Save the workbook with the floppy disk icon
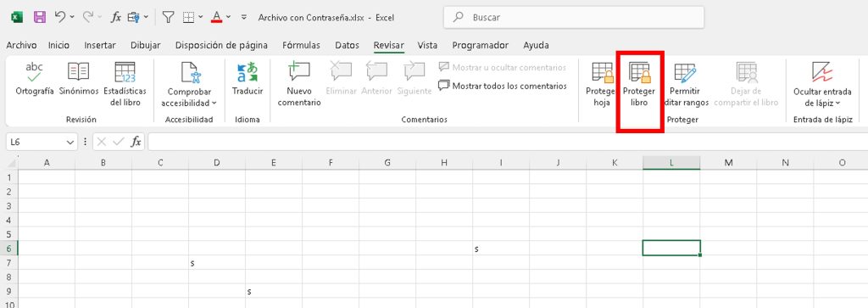Screen dimensions: 868x308 tap(40, 17)
